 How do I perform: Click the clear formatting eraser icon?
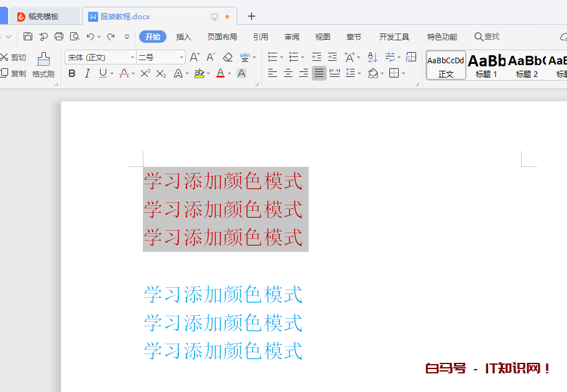(228, 57)
